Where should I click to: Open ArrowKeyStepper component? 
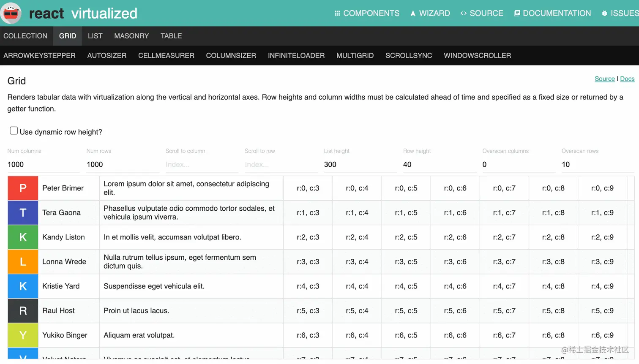(39, 55)
